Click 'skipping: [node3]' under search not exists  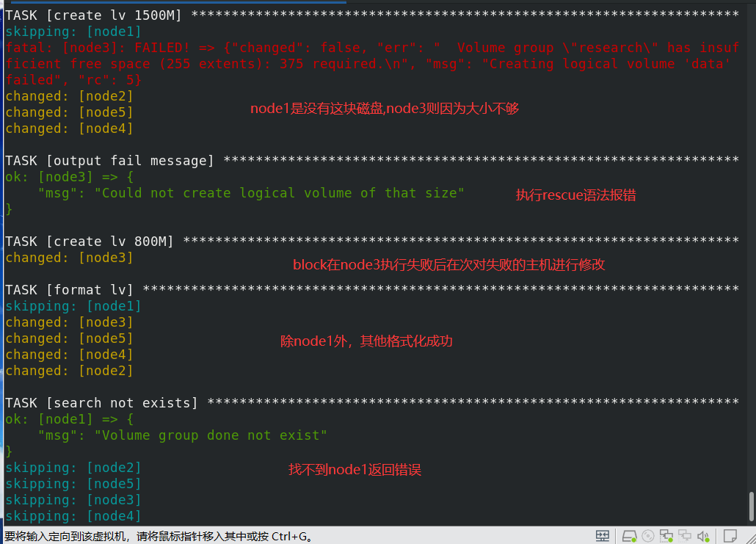(73, 500)
